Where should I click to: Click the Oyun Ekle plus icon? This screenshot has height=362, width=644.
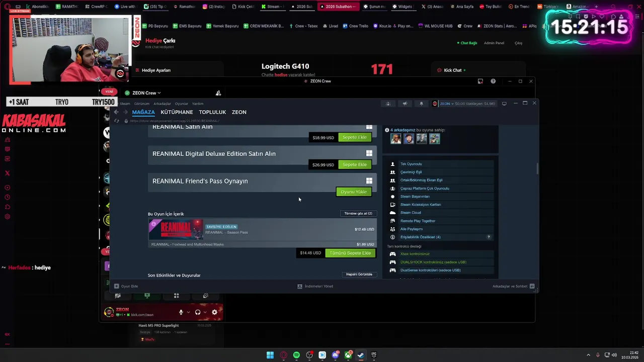pos(117,286)
